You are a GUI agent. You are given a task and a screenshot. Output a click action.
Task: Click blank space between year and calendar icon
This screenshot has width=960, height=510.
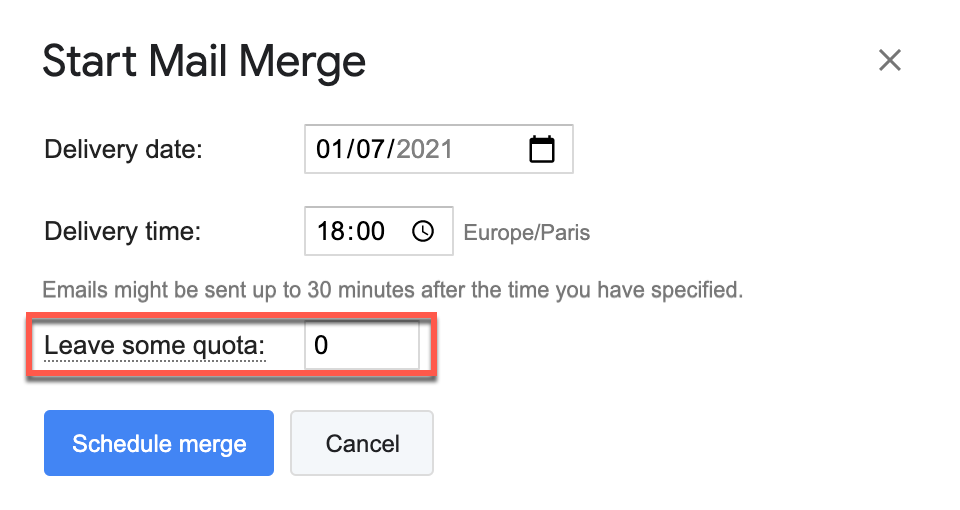click(x=490, y=150)
